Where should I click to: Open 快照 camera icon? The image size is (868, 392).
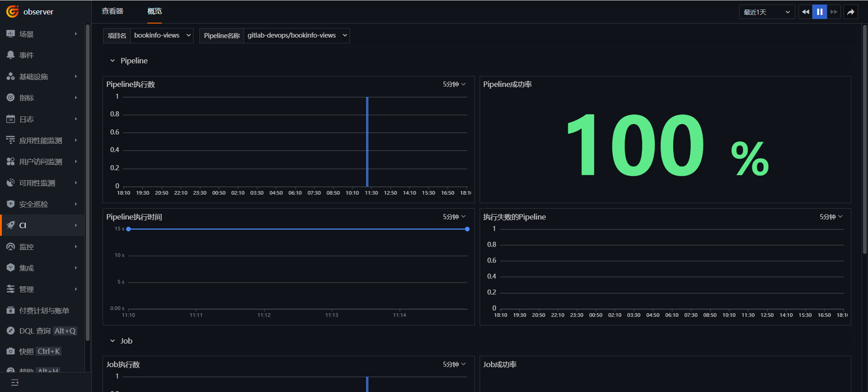click(11, 351)
